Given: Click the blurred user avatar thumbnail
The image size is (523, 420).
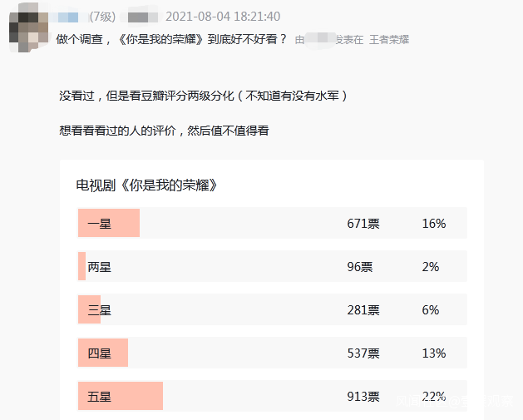Looking at the screenshot, I should tap(27, 32).
